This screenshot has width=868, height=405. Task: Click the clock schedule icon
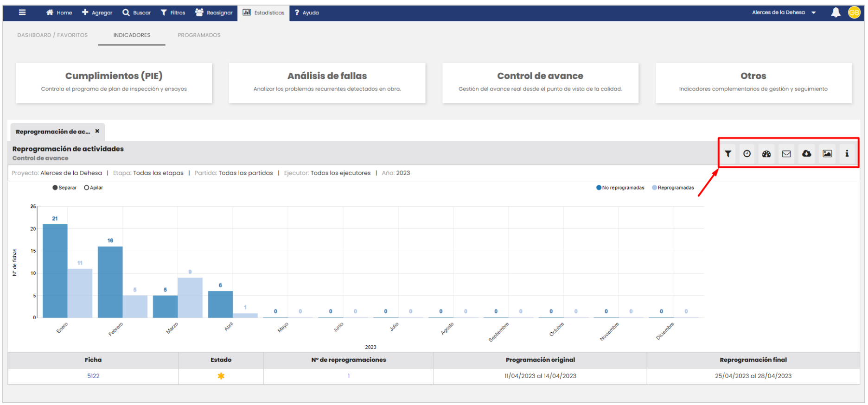pos(747,154)
